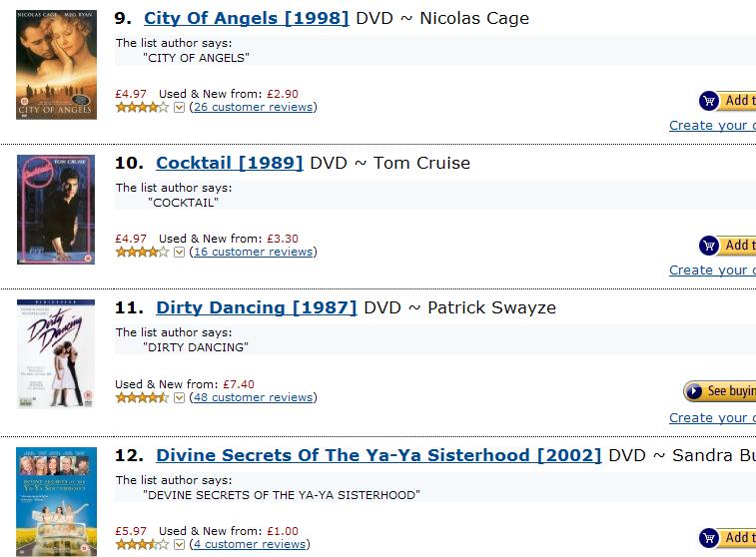
Task: Expand rating dropdown arrow for City Of Angels
Action: coord(180,108)
